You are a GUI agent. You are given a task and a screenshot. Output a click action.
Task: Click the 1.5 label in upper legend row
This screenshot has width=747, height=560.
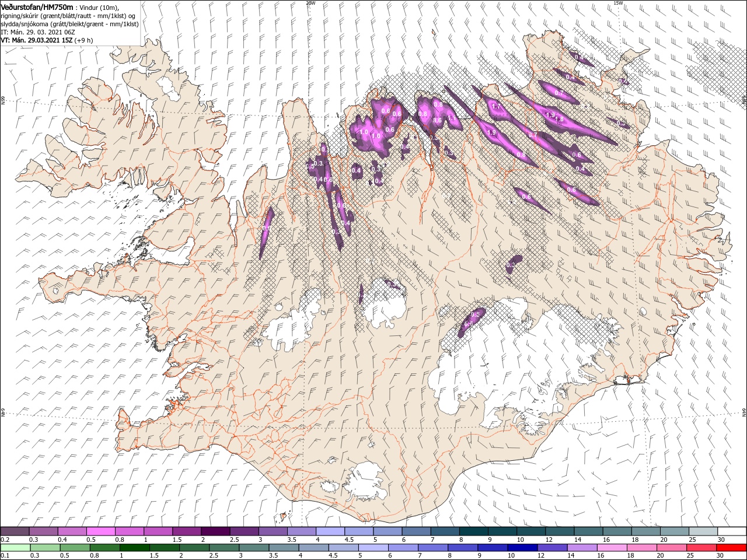177,540
